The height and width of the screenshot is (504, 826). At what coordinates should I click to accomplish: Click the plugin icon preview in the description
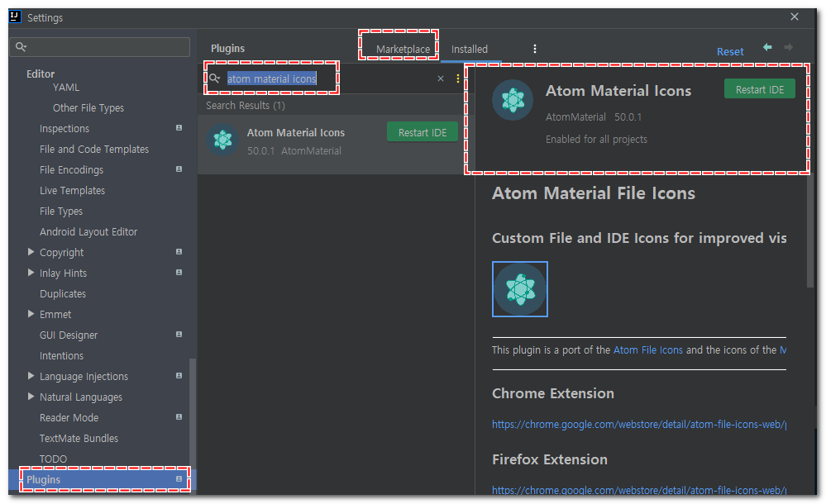[519, 289]
